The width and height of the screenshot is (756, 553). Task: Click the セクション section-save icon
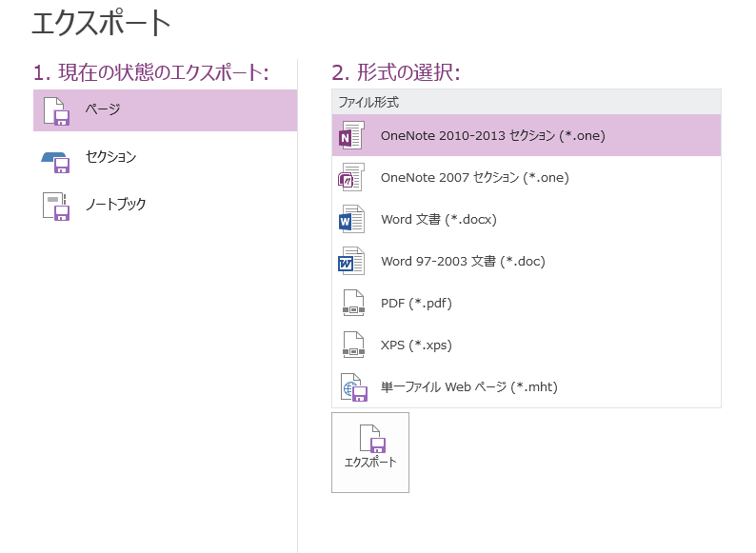56,162
